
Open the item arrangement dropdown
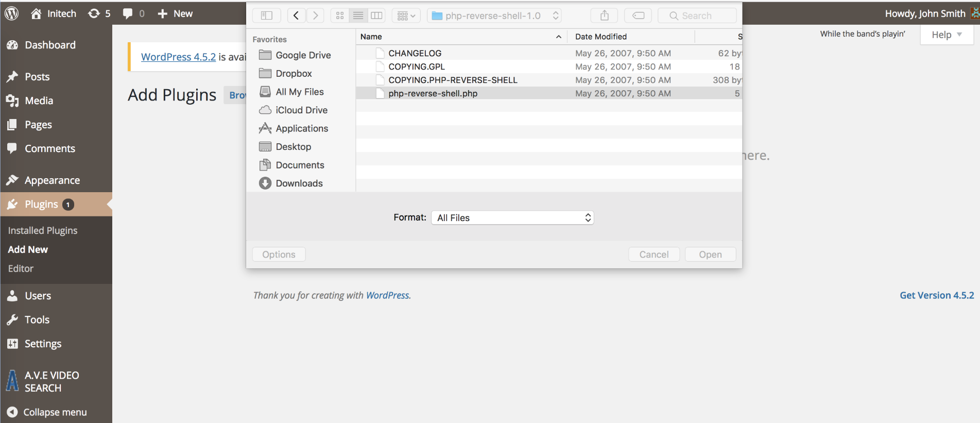click(x=406, y=15)
